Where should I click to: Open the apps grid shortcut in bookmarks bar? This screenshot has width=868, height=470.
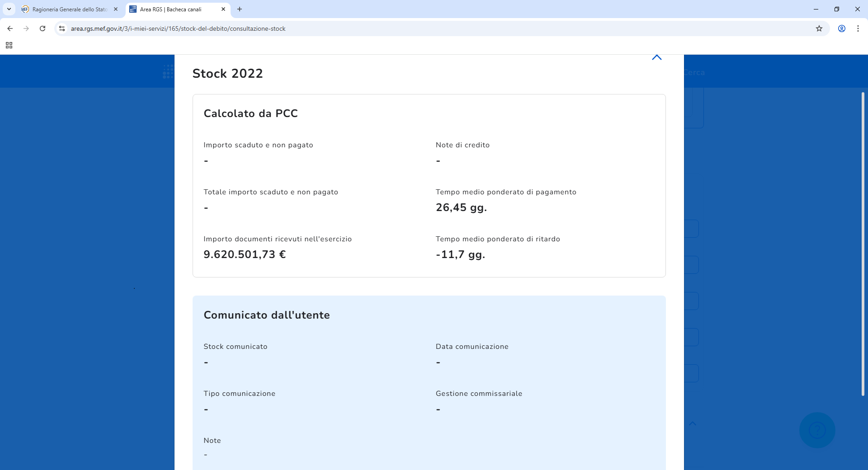point(9,45)
